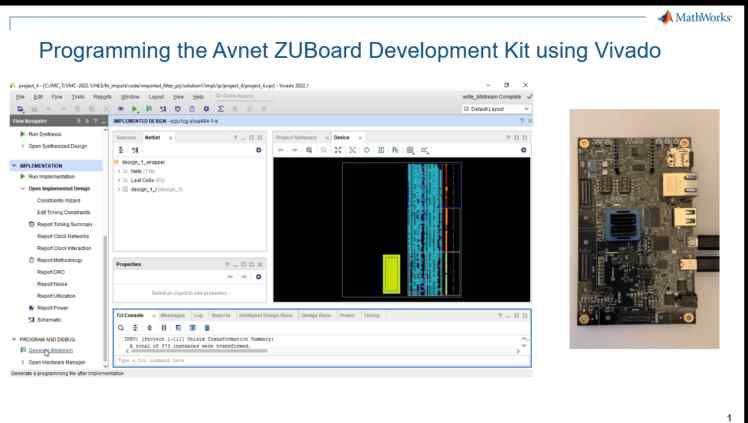Expand the Leaf Cells tree node

click(x=119, y=179)
